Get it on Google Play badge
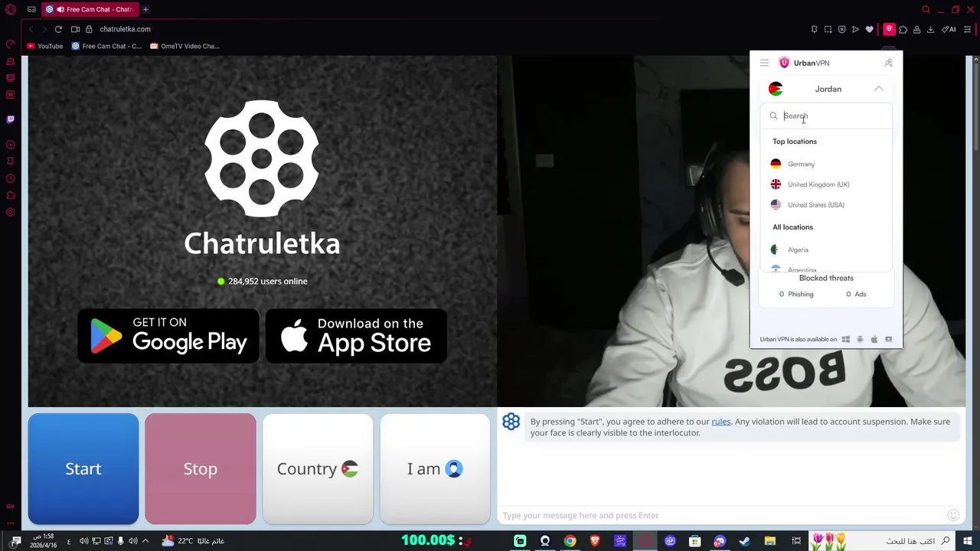Screen dimensions: 980x551 point(168,335)
